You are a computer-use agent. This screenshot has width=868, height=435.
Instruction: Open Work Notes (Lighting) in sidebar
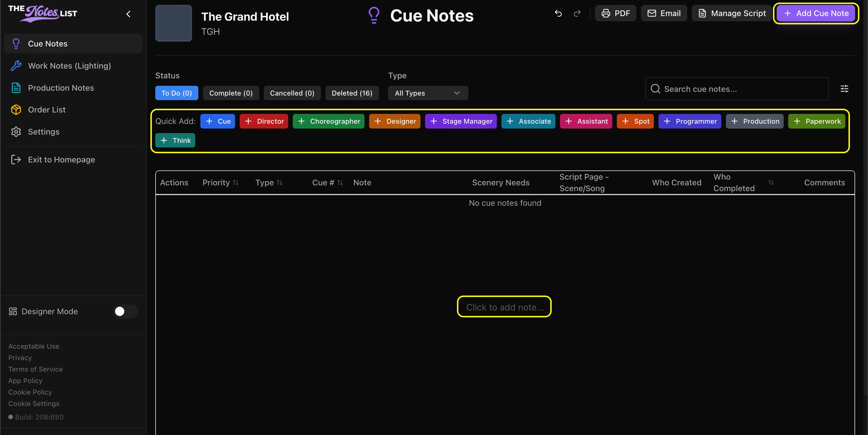[x=73, y=66]
